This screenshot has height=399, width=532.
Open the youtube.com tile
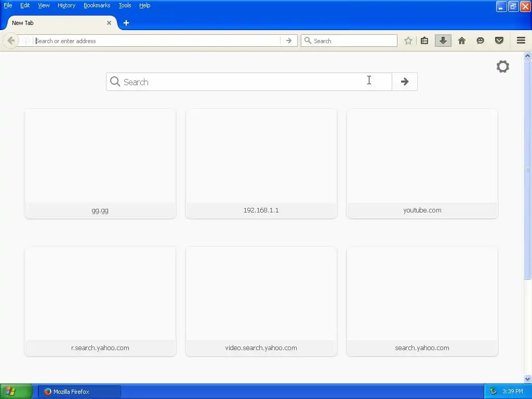click(x=422, y=164)
